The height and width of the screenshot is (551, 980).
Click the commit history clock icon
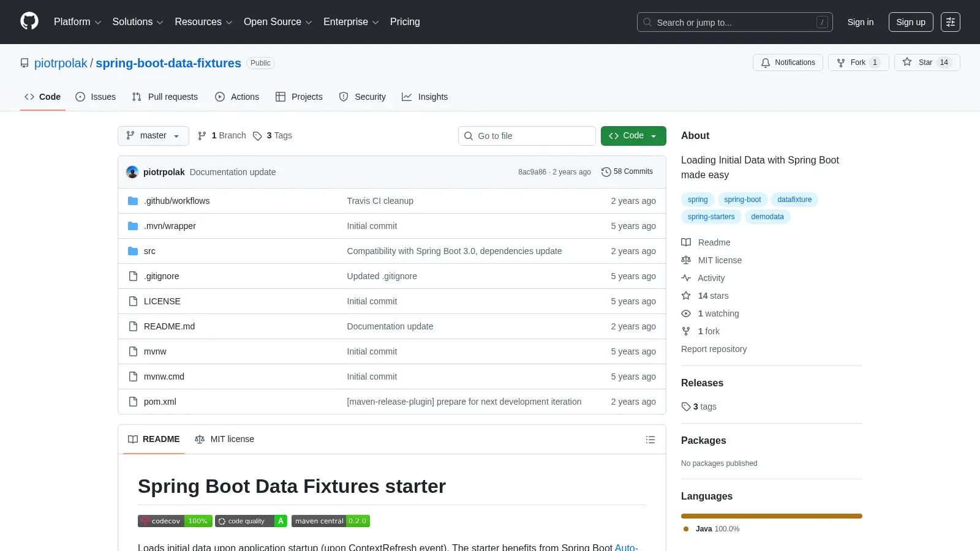(x=606, y=172)
